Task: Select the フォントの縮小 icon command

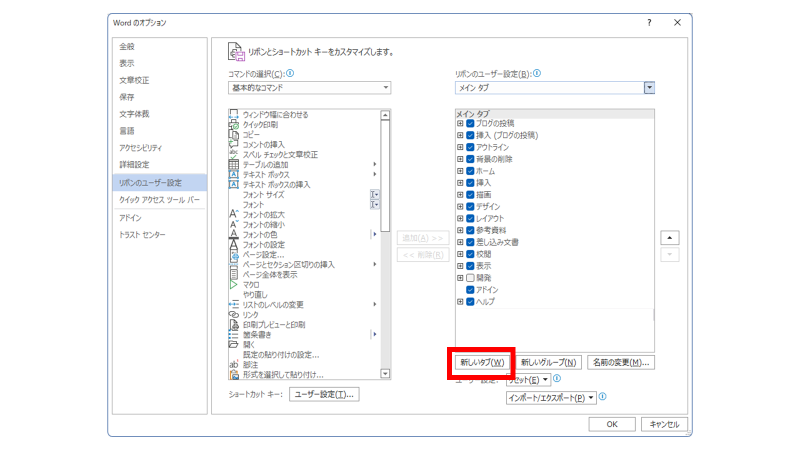Action: [234, 224]
